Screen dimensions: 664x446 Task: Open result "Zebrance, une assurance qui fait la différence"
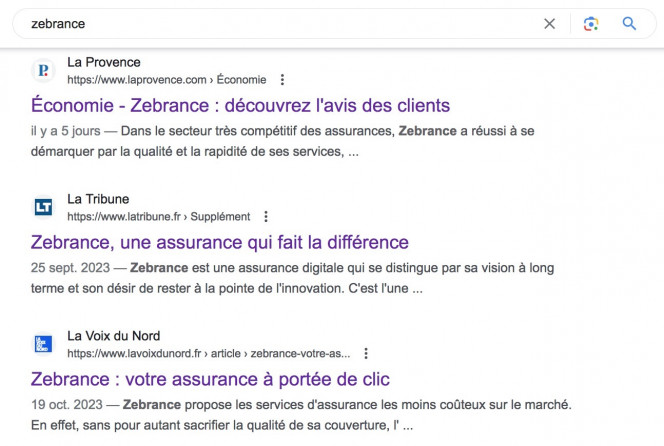pos(219,242)
